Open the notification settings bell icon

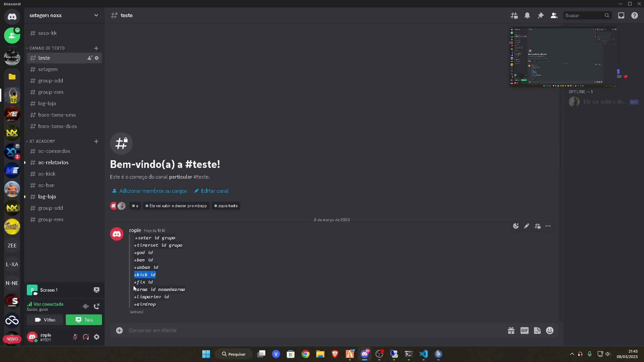(527, 15)
